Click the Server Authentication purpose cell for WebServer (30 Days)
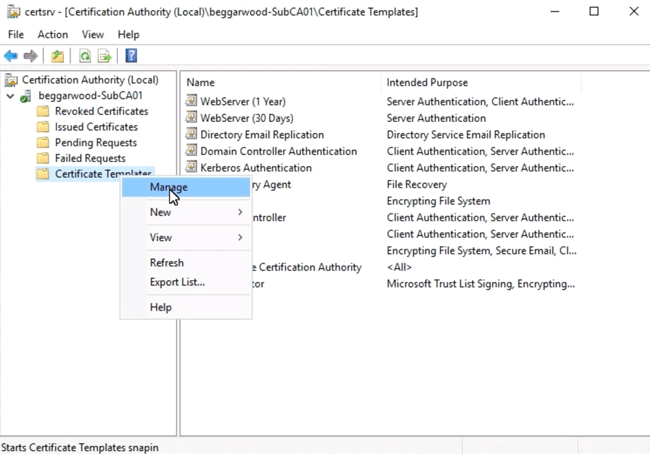Image resolution: width=650 pixels, height=454 pixels. click(436, 118)
